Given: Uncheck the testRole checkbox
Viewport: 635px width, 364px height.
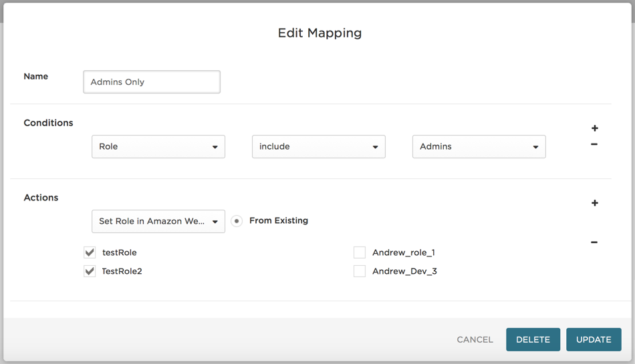Looking at the screenshot, I should (x=90, y=252).
